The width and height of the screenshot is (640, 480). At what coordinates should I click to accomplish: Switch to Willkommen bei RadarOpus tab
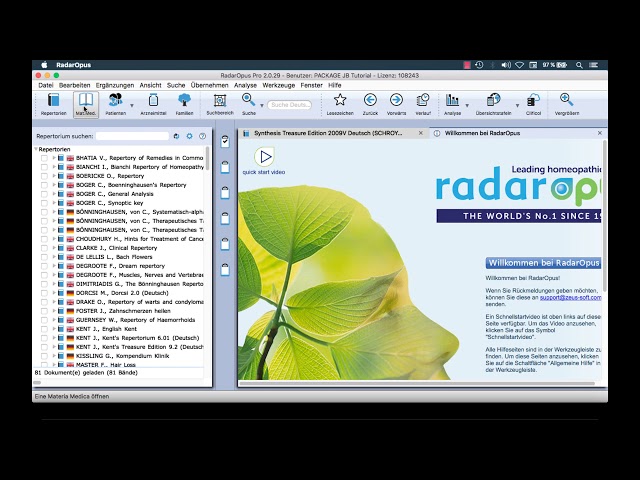[x=482, y=133]
